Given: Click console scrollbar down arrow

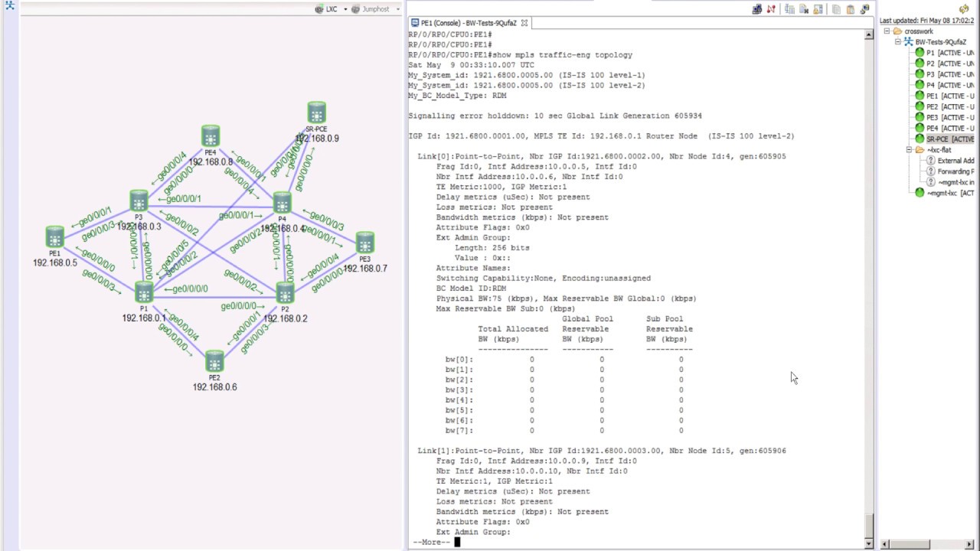Looking at the screenshot, I should 869,543.
